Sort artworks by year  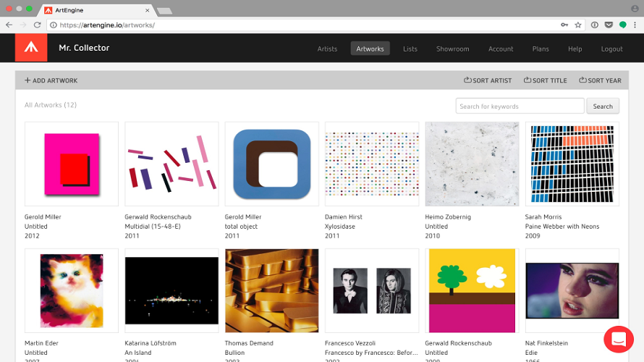click(600, 80)
